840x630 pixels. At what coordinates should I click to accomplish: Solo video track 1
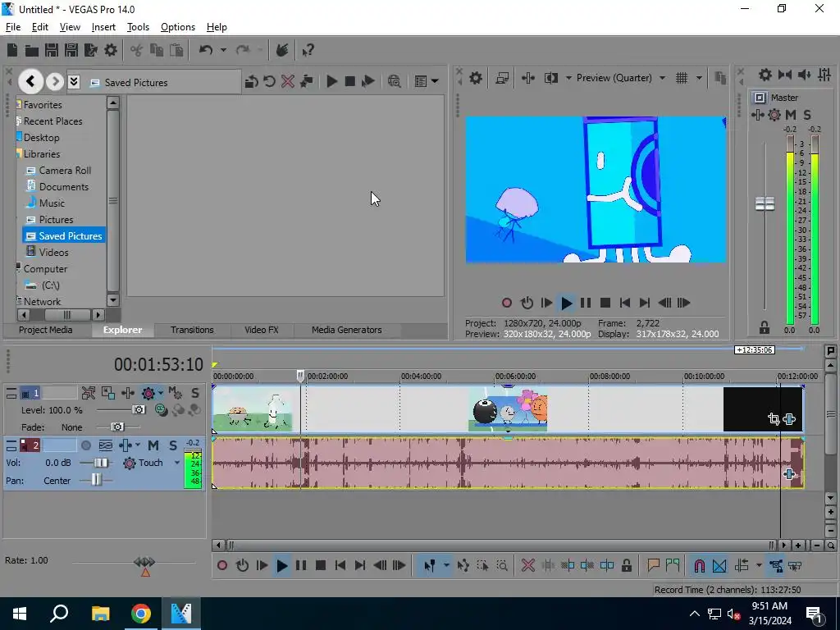click(195, 393)
